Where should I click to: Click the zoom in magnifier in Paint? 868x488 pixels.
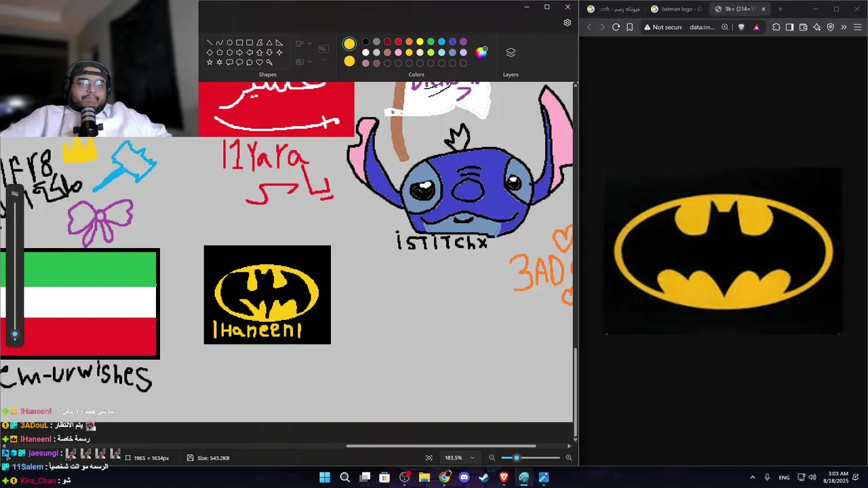click(x=568, y=457)
